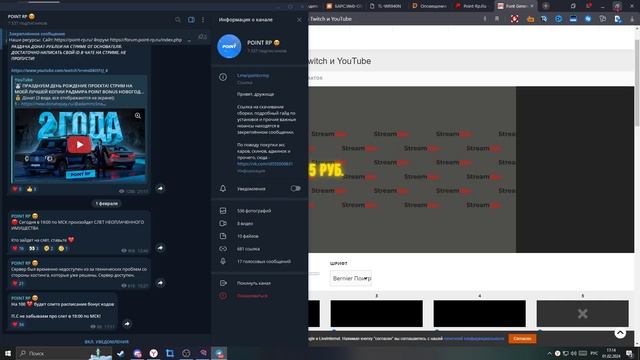Select the thumbnail with the X mark

582,313
